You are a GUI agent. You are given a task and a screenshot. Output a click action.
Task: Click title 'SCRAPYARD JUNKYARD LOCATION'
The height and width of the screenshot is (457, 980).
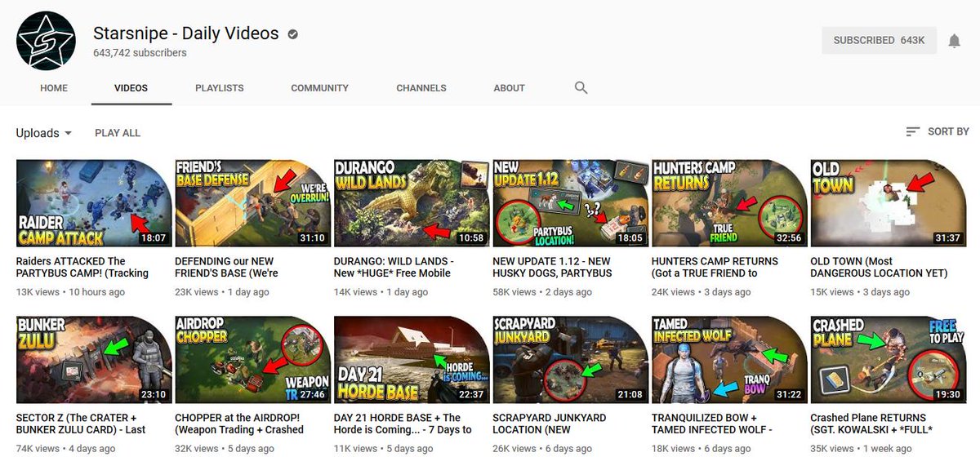(x=550, y=424)
